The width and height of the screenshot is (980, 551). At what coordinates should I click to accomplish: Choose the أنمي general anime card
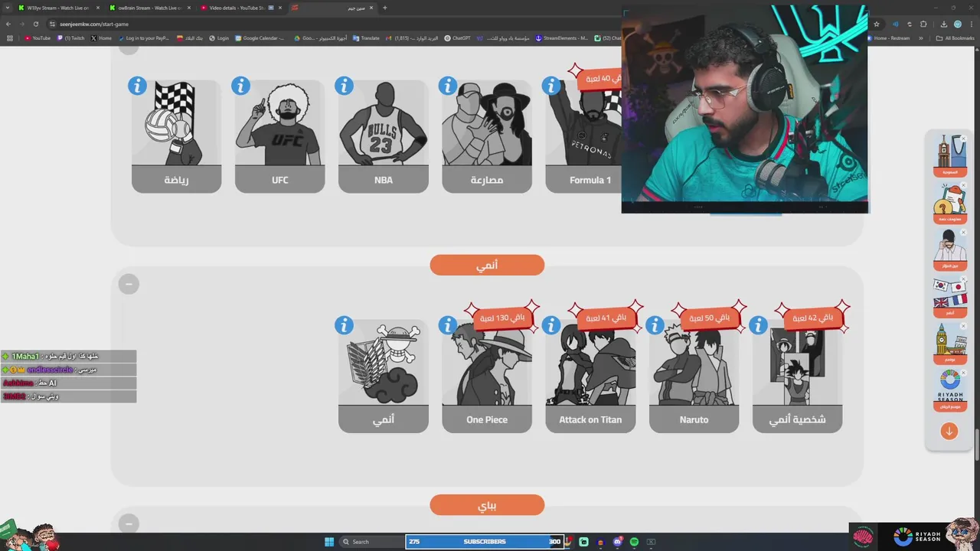(x=383, y=376)
